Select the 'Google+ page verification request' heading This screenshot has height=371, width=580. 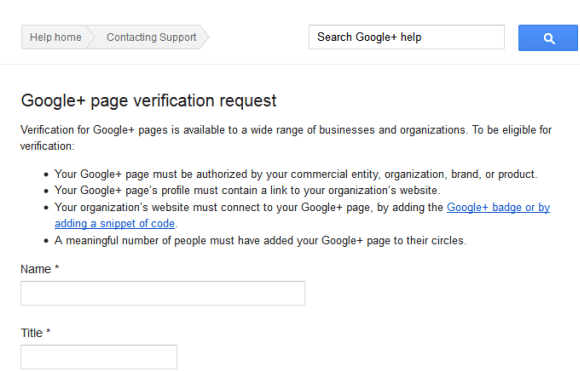click(x=149, y=101)
